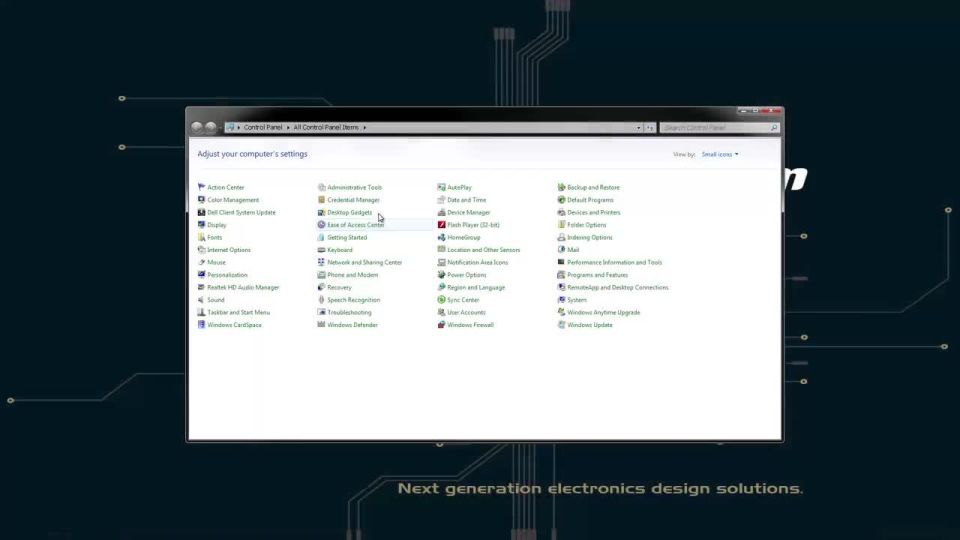The height and width of the screenshot is (540, 960).
Task: Click the Back navigation button
Action: [x=197, y=127]
